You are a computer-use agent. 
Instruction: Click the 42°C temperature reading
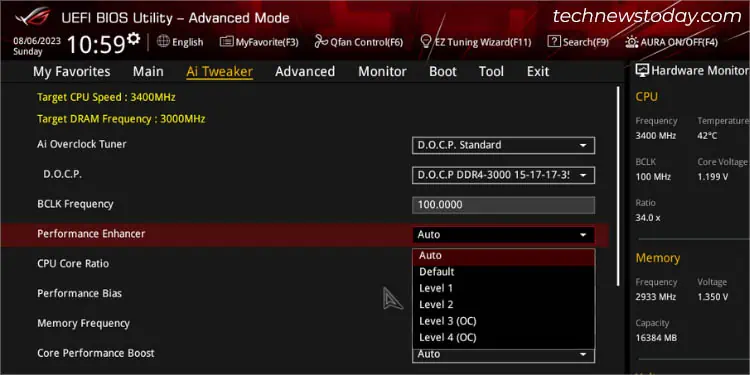coord(707,136)
